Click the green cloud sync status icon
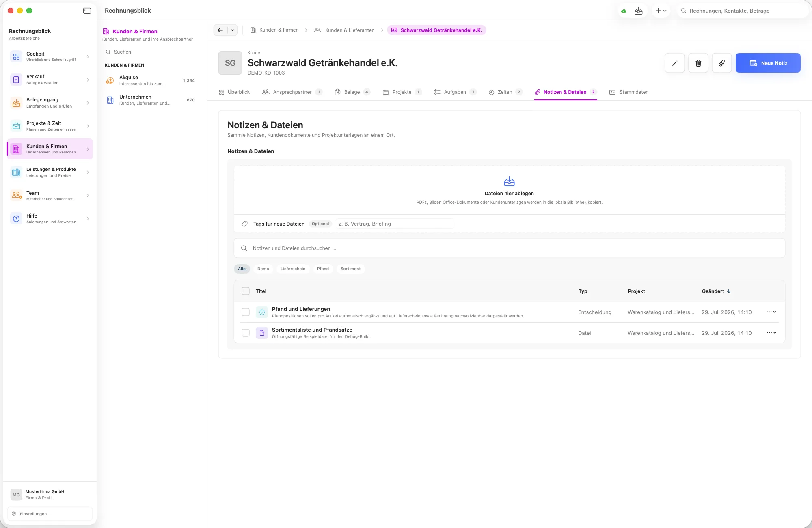This screenshot has width=812, height=528. pyautogui.click(x=624, y=11)
